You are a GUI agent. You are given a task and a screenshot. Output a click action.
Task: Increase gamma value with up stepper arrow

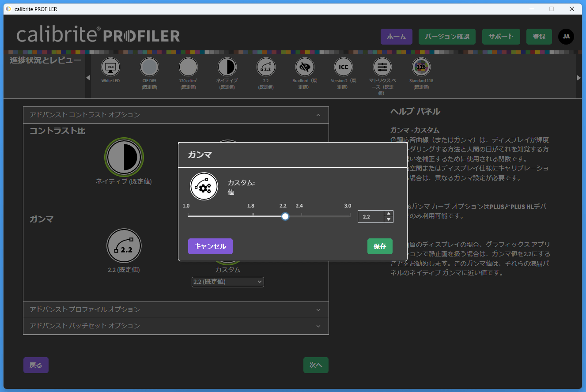pos(389,214)
